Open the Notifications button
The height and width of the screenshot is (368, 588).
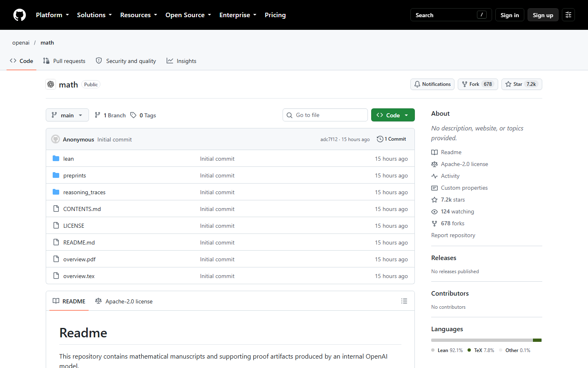tap(432, 84)
